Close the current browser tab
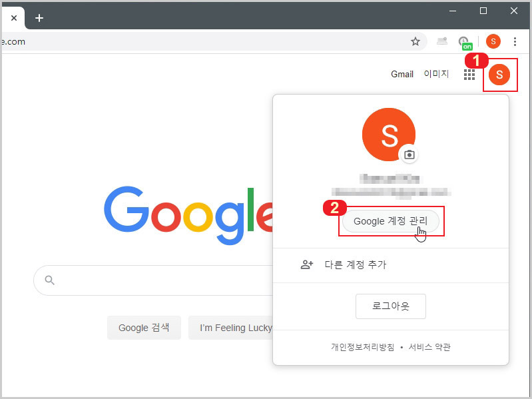This screenshot has width=532, height=399. coord(14,18)
